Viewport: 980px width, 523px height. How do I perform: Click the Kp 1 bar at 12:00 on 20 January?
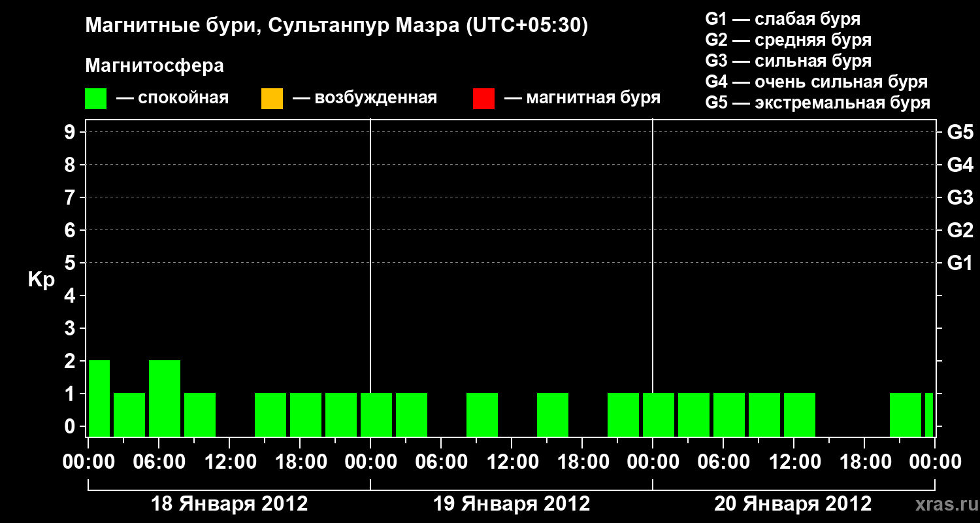point(800,414)
